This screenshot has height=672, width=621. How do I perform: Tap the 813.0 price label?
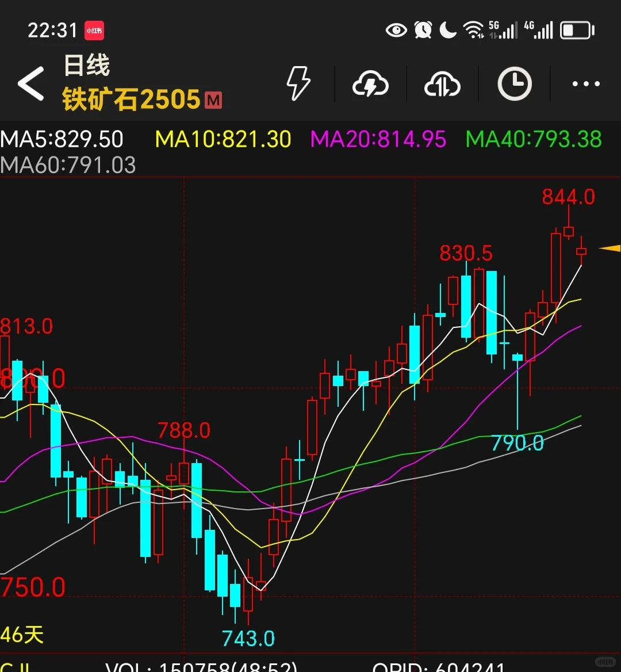26,327
